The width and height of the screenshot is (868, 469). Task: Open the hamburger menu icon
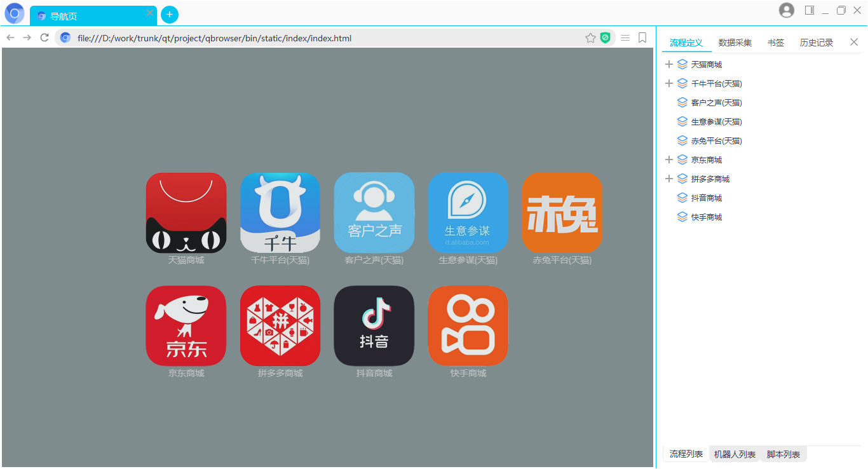[x=625, y=38]
